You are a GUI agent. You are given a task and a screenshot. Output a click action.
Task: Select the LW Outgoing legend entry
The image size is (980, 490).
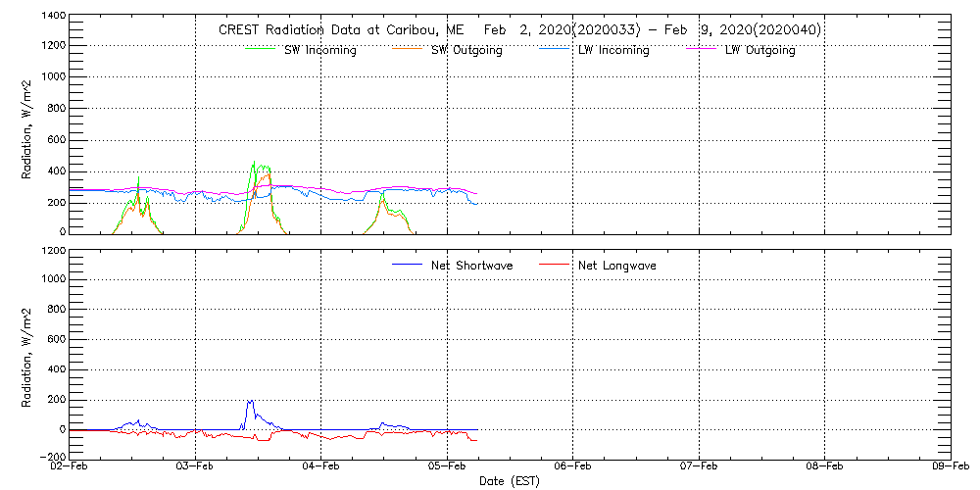coord(759,50)
